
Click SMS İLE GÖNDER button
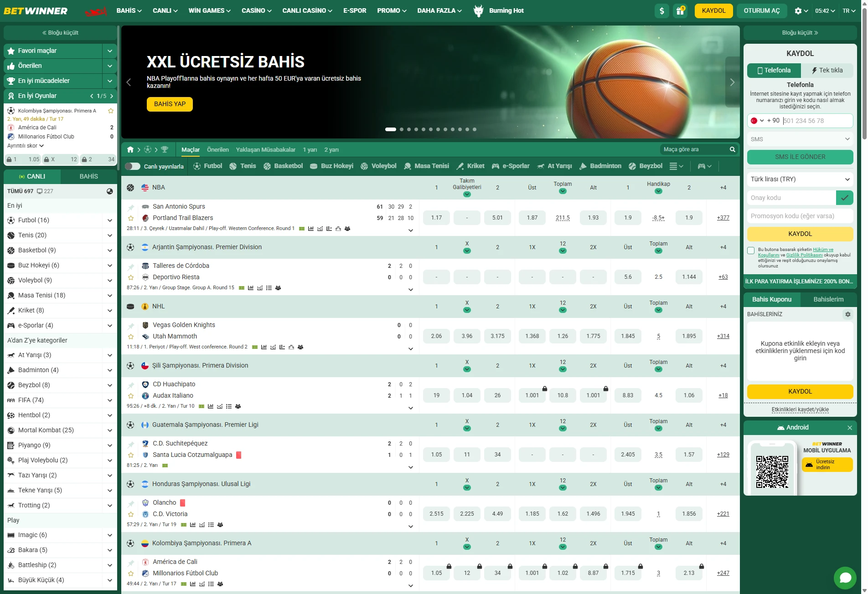coord(800,157)
